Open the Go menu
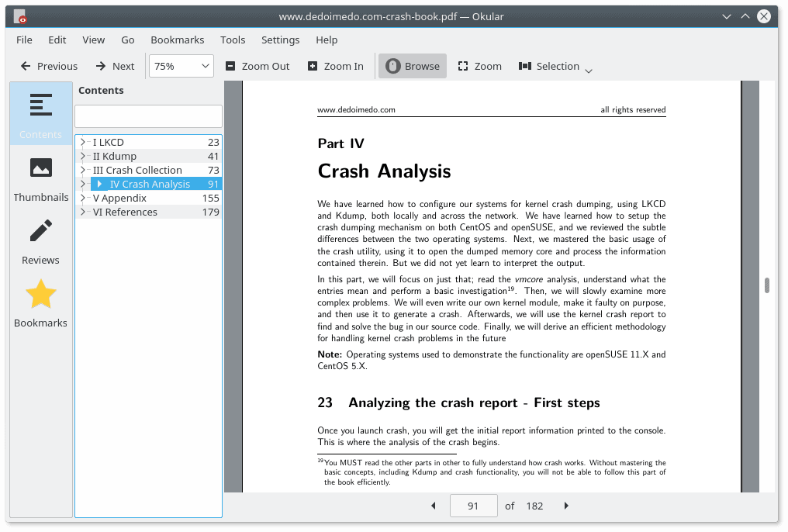788x532 pixels. coord(128,40)
